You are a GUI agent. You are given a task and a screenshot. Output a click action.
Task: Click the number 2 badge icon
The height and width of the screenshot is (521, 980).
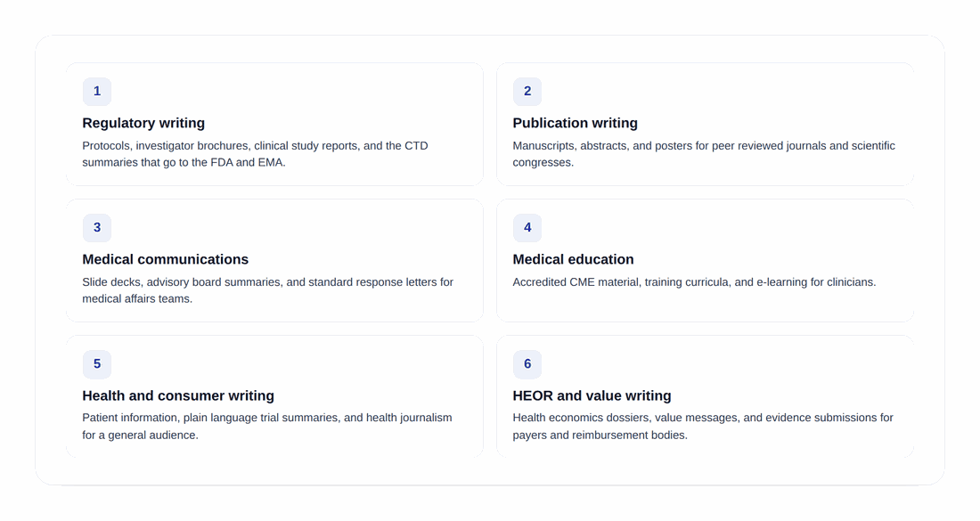coord(527,91)
